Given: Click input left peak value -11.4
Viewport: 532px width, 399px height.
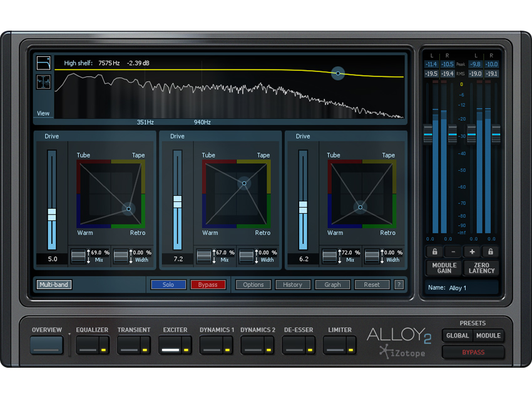Looking at the screenshot, I should click(431, 64).
